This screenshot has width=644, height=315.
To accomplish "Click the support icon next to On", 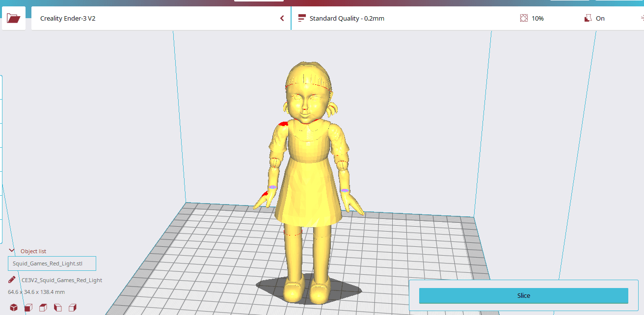I will (x=588, y=18).
